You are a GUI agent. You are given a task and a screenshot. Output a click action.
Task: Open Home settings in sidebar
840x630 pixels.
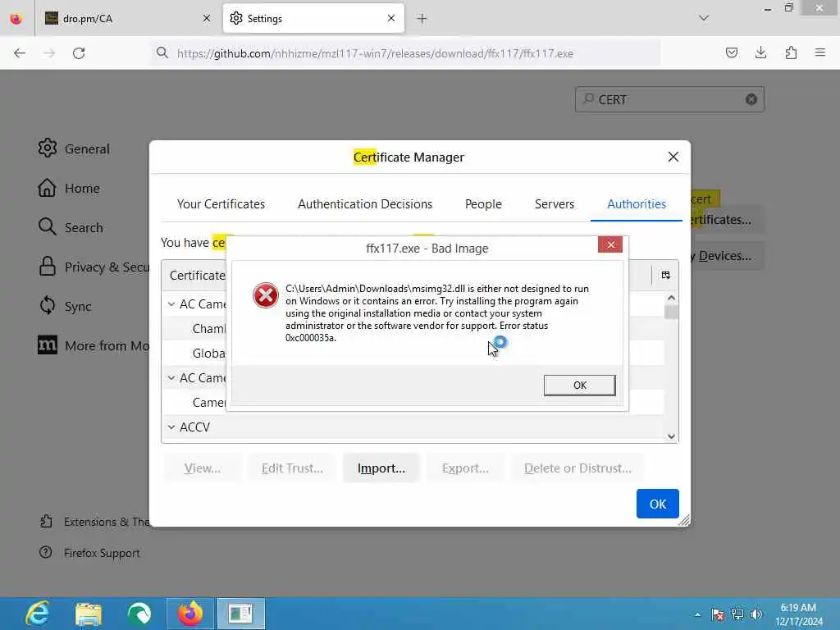coord(69,188)
